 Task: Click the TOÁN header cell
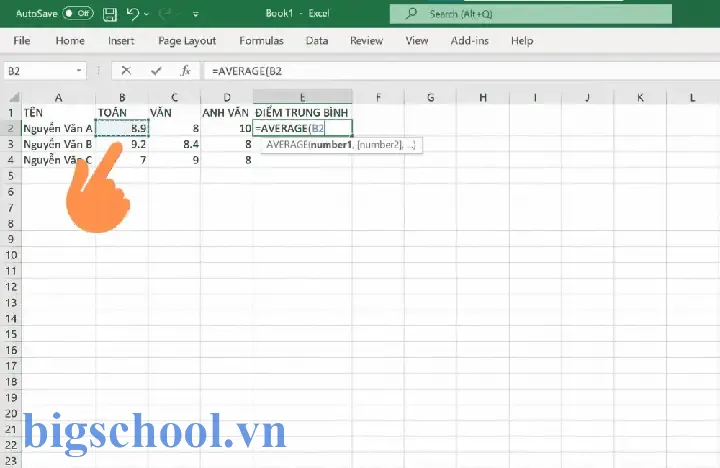(122, 113)
